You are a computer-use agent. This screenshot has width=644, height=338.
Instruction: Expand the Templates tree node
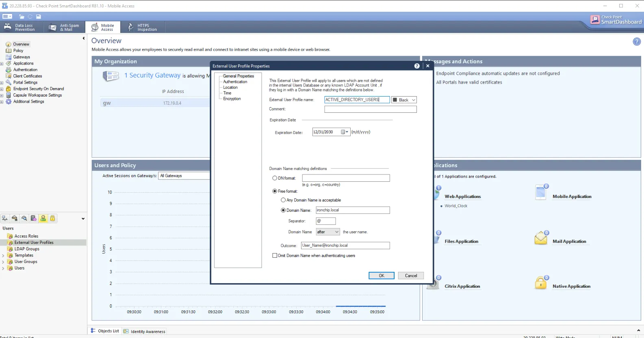(3, 256)
